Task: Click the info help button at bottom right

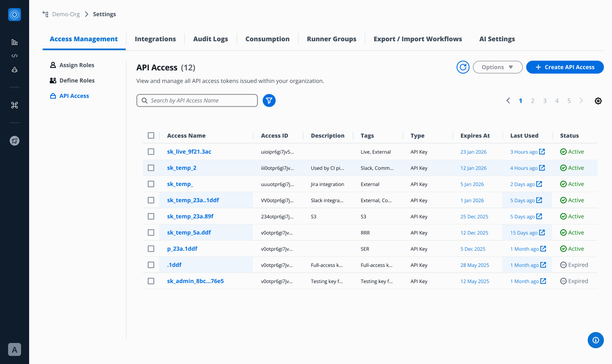Action: (x=595, y=340)
